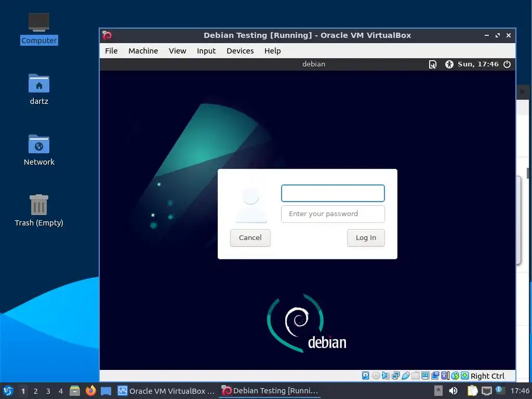Select the Trash (Empty) desktop icon

coord(39,210)
